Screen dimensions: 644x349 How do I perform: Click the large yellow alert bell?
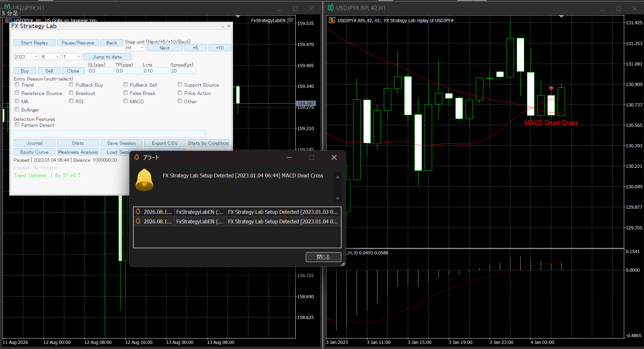144,180
